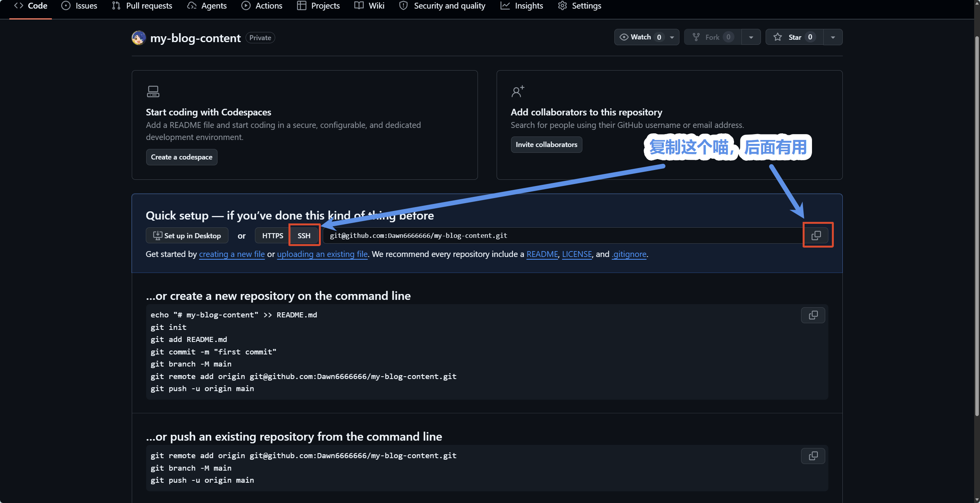Click Invite collaborators button

547,145
